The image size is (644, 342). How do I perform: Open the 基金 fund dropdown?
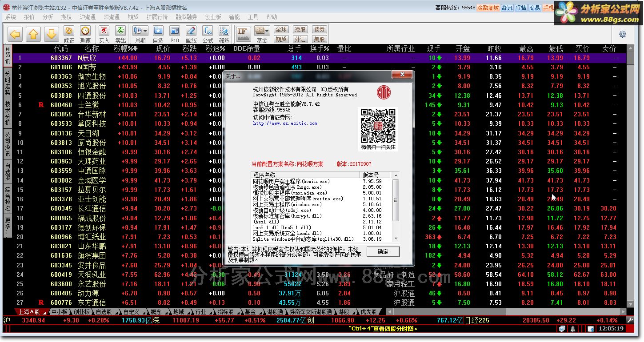pyautogui.click(x=262, y=34)
